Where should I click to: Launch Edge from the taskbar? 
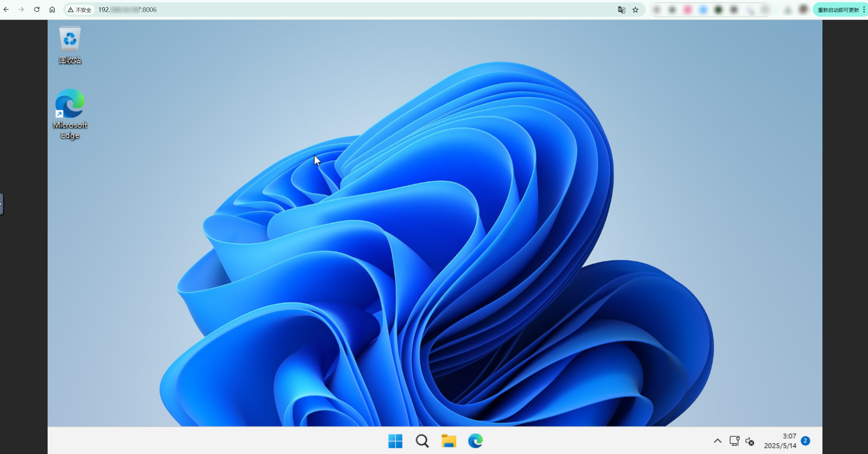(475, 441)
